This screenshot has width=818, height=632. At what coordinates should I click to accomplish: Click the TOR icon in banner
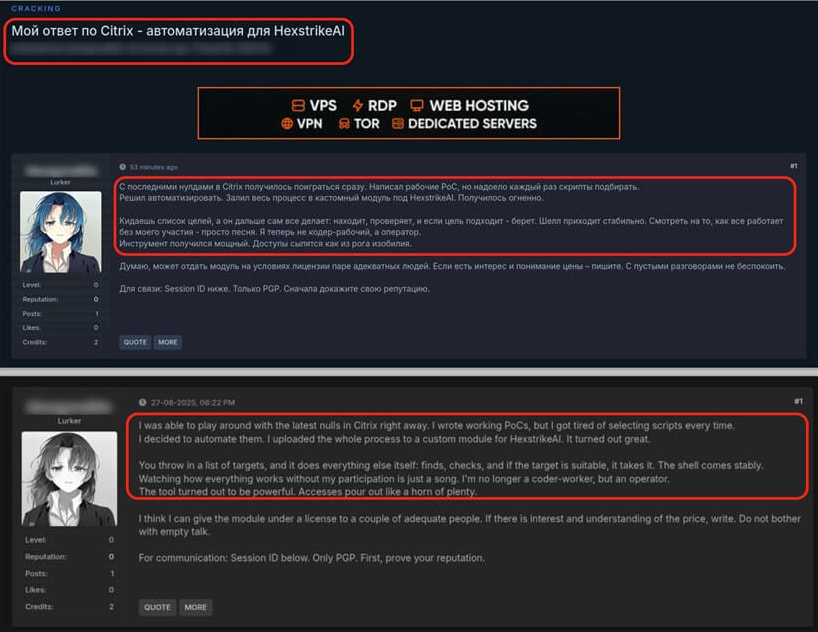coord(344,124)
